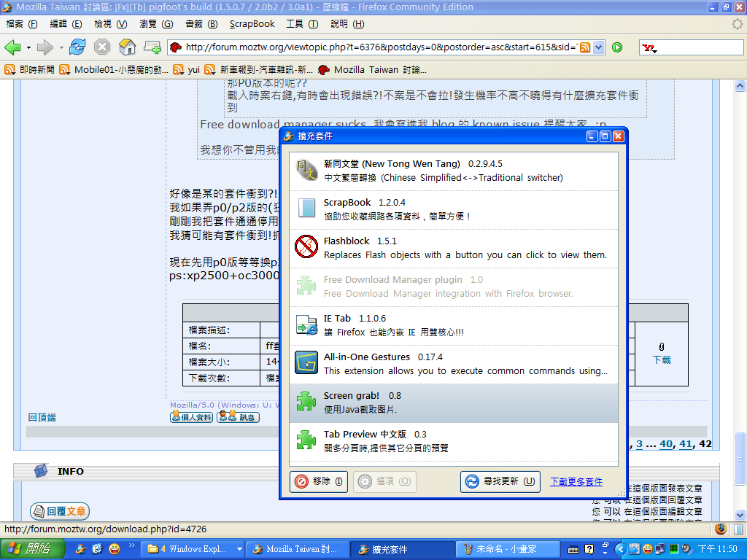Viewport: 747px width, 560px height.
Task: Click the Firefox icon in status bar
Action: coord(721,529)
